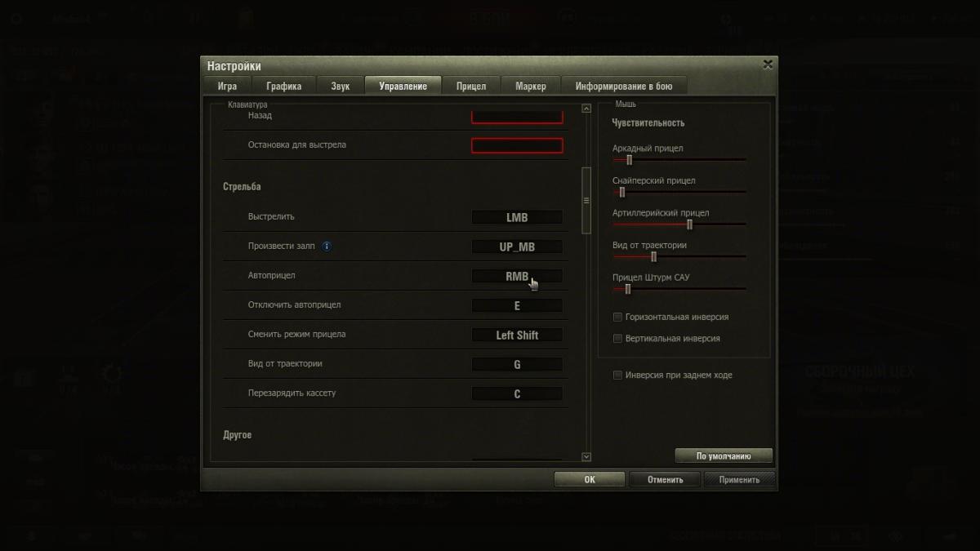Click the По умолчанию button
This screenshot has width=980, height=551.
pyautogui.click(x=724, y=456)
